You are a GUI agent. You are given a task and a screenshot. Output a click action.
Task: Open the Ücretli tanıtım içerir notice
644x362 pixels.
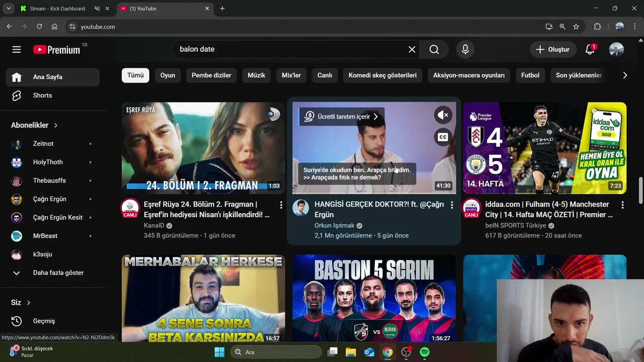342,117
